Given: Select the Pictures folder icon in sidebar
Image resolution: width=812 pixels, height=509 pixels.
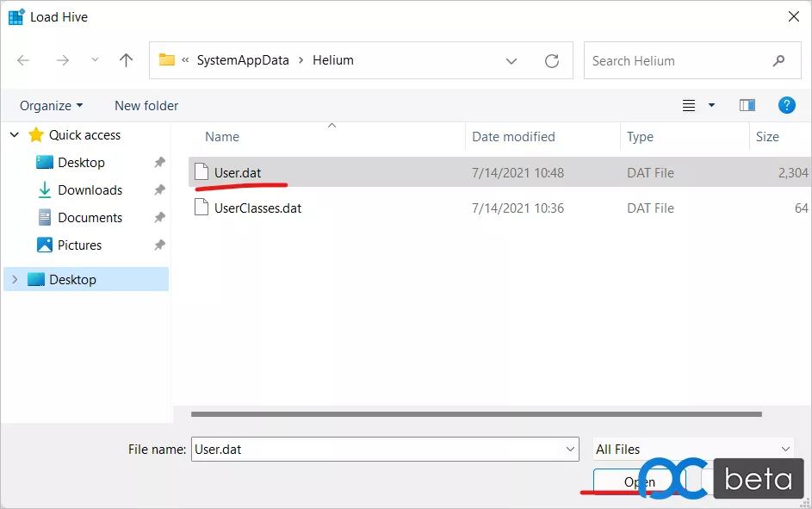Looking at the screenshot, I should point(44,245).
